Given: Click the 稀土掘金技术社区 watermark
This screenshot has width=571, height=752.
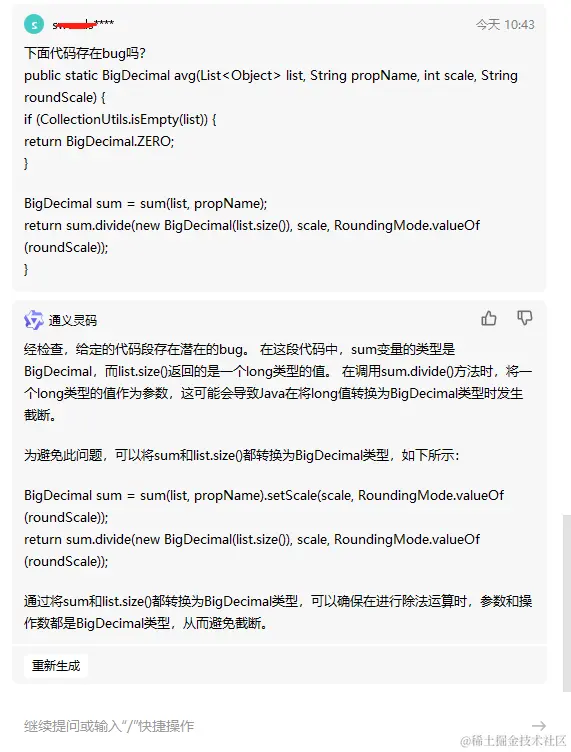Looking at the screenshot, I should coord(514,740).
